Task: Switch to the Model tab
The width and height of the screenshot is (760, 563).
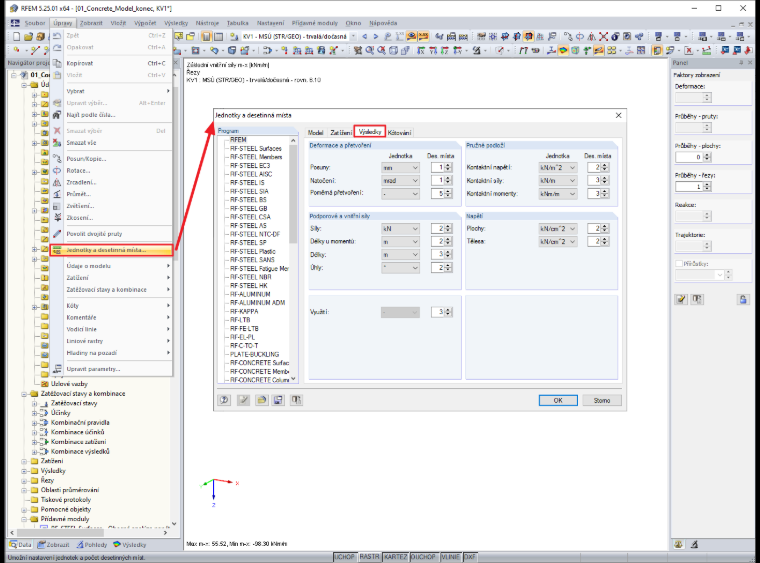Action: tap(316, 132)
